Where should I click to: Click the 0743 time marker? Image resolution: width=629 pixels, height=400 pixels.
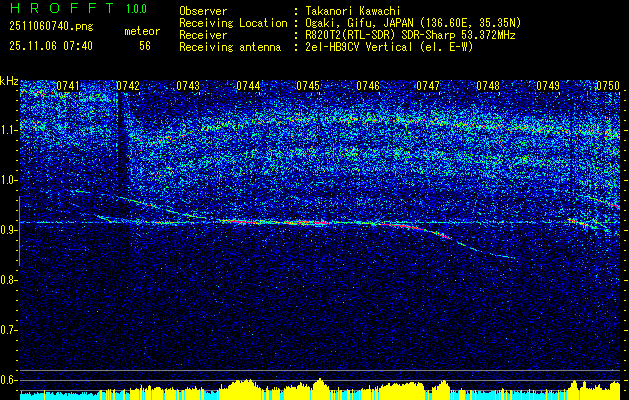(x=188, y=86)
